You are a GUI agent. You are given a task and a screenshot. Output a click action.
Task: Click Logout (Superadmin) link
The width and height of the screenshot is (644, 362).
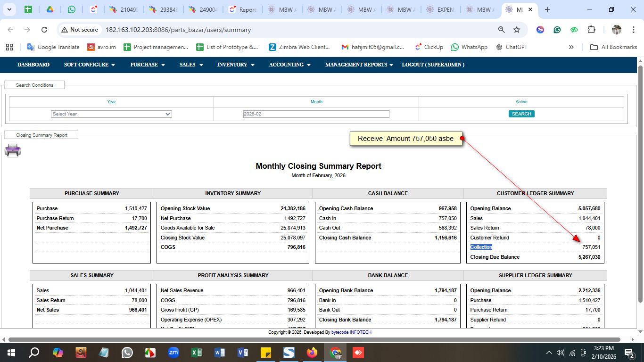[x=433, y=65]
